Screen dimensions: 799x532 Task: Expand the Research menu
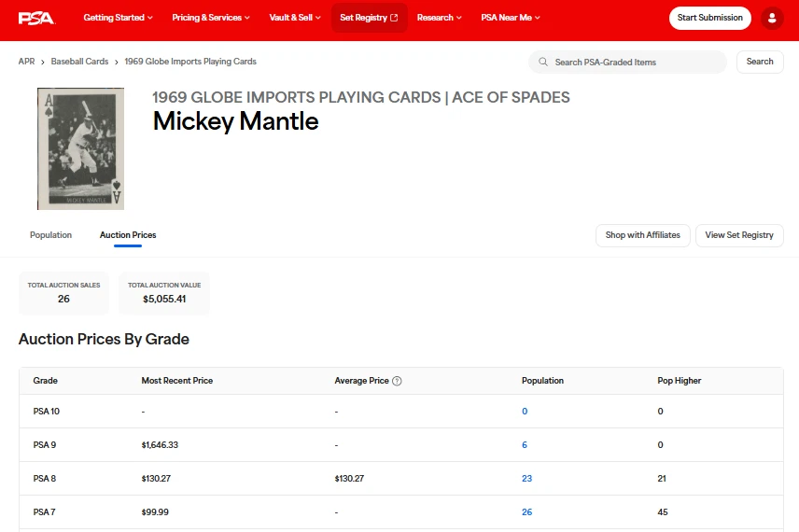click(x=440, y=18)
